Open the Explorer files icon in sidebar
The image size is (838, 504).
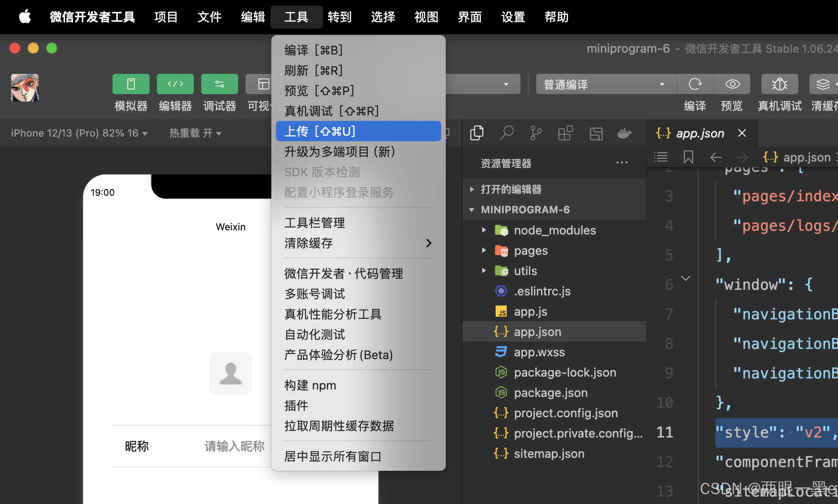(x=477, y=133)
